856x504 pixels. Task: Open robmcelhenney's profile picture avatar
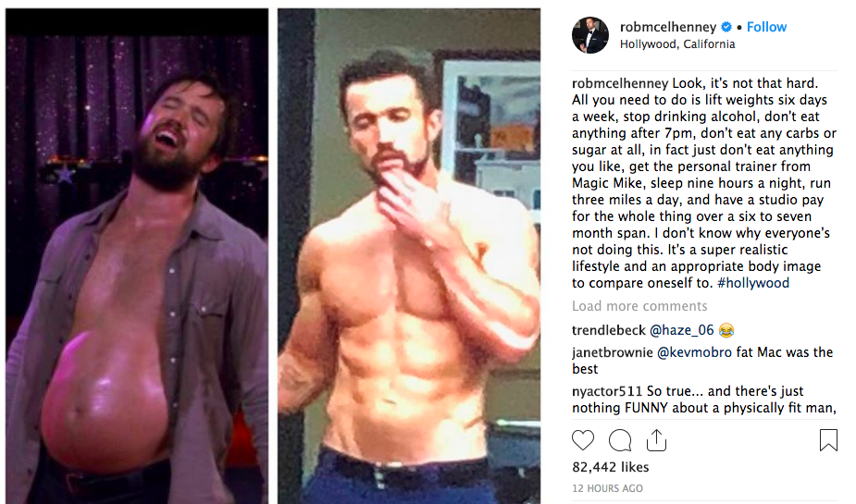pyautogui.click(x=590, y=35)
